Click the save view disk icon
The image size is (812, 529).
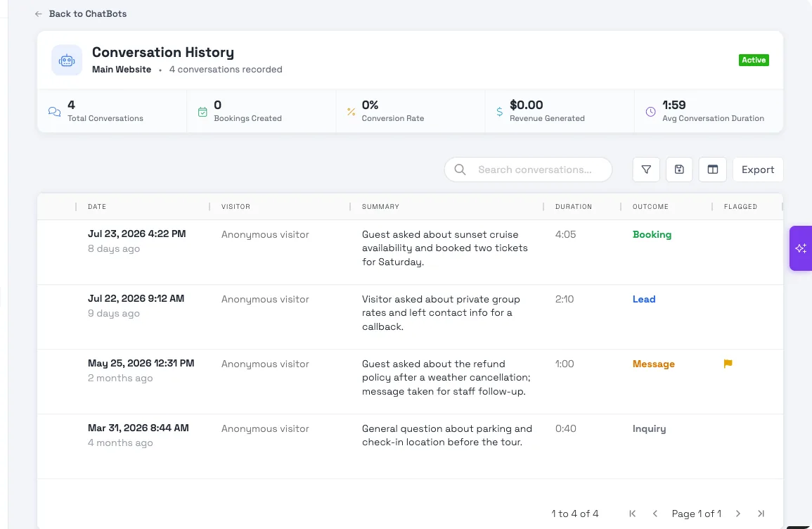click(x=679, y=170)
